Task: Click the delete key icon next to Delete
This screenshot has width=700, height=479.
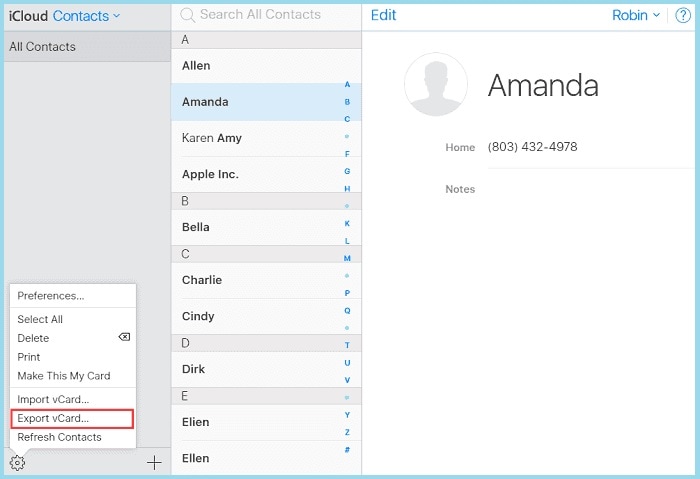Action: [x=124, y=337]
